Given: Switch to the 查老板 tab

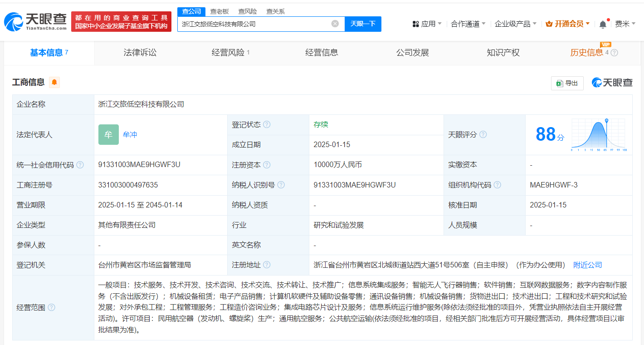Looking at the screenshot, I should 218,11.
